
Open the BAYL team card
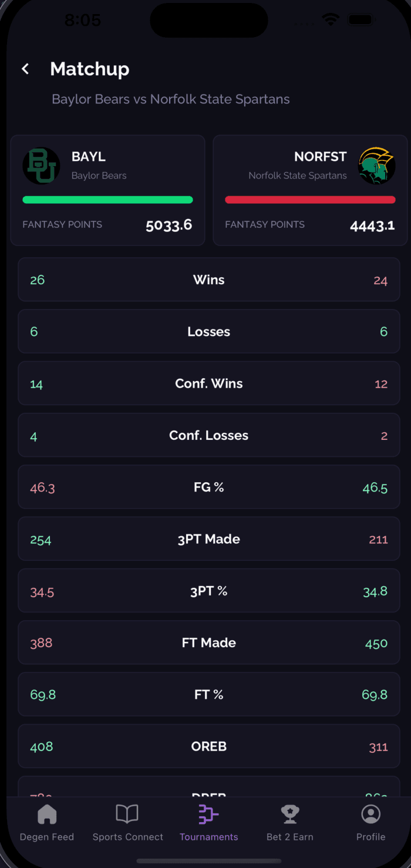pyautogui.click(x=107, y=190)
